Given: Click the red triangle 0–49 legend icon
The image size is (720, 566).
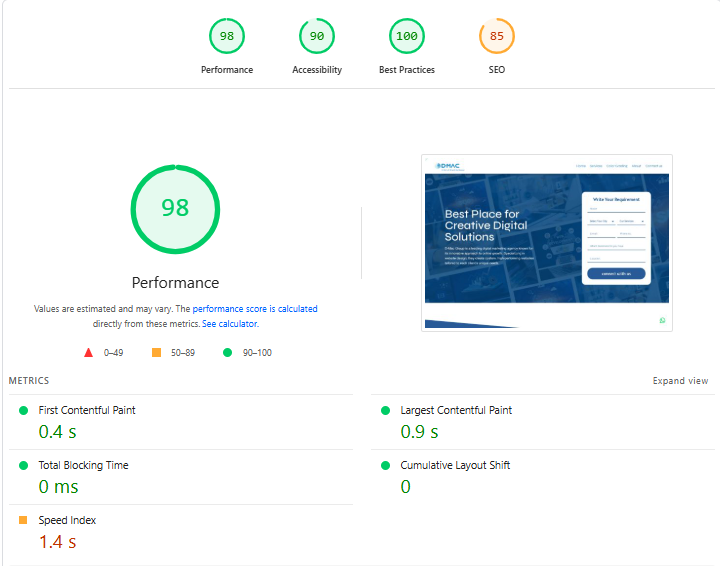Looking at the screenshot, I should (88, 353).
